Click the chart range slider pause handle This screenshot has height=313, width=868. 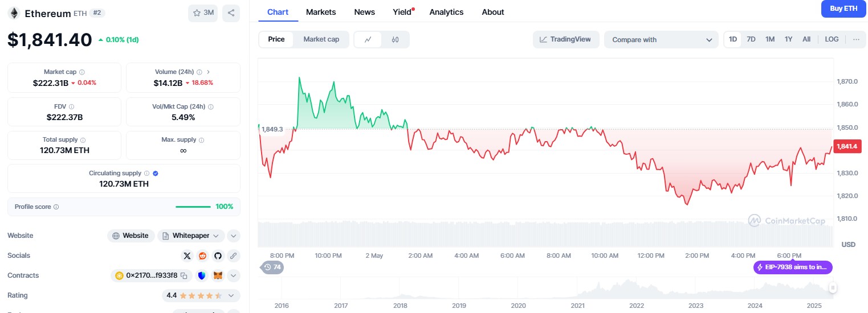pyautogui.click(x=833, y=288)
